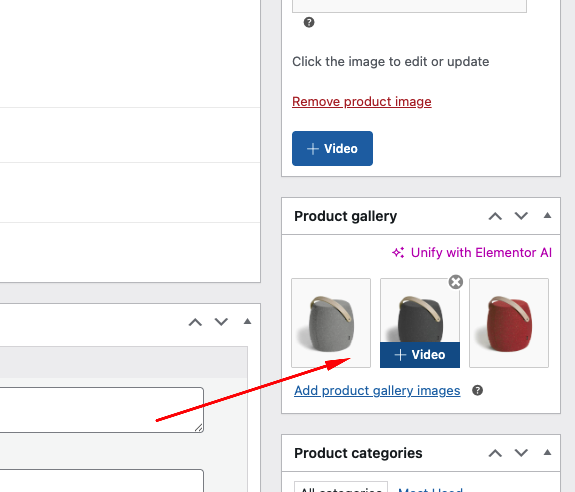Image resolution: width=575 pixels, height=492 pixels.
Task: Click help icon beside Add product gallery images
Action: (477, 390)
